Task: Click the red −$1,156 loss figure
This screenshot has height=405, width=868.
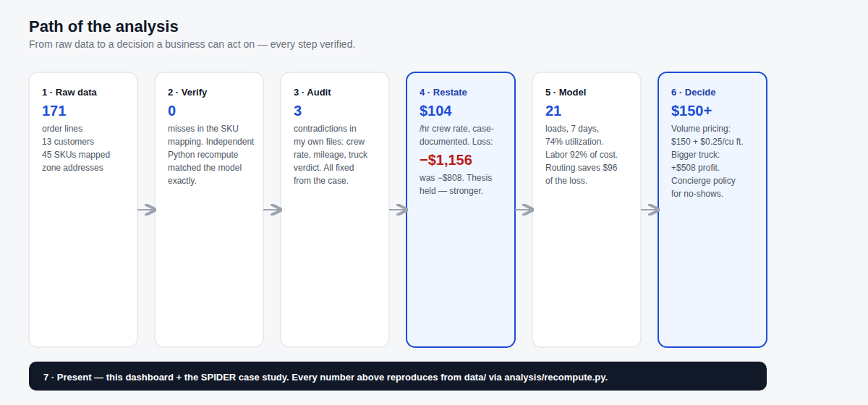Action: click(x=446, y=160)
